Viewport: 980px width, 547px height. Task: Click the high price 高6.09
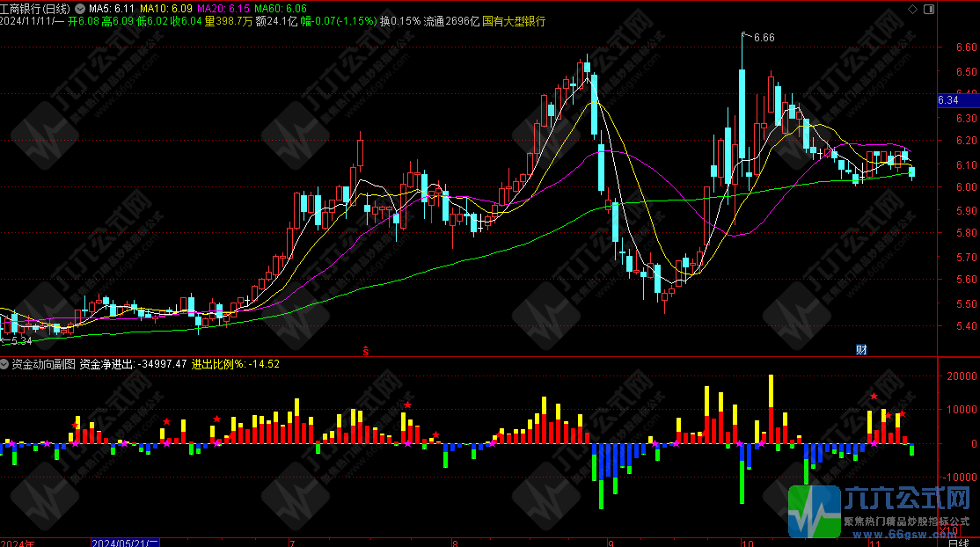[x=118, y=21]
